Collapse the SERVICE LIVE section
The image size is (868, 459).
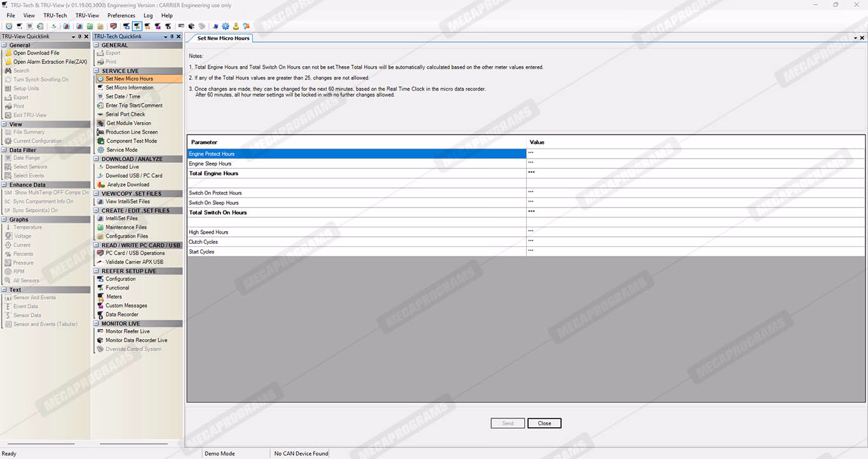click(x=97, y=71)
